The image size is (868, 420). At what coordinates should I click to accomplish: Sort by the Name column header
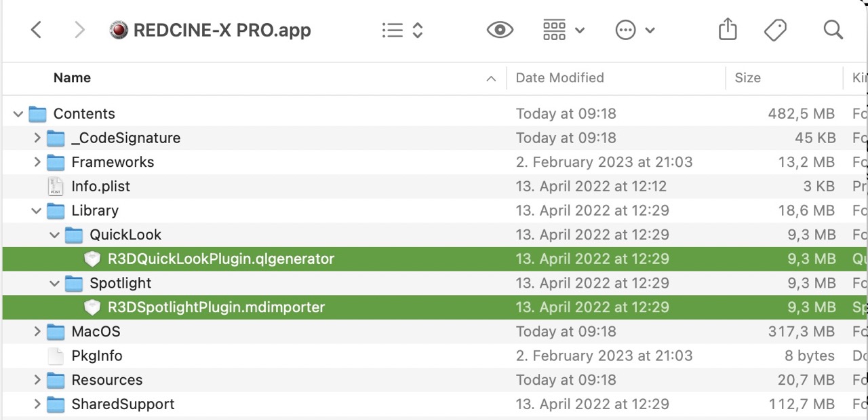72,78
